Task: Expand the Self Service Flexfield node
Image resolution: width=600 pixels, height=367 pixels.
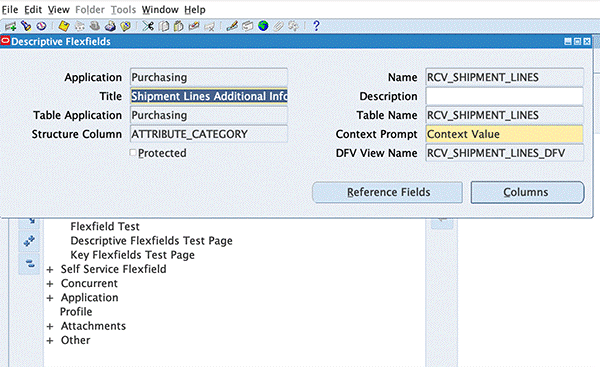Action: [x=50, y=269]
